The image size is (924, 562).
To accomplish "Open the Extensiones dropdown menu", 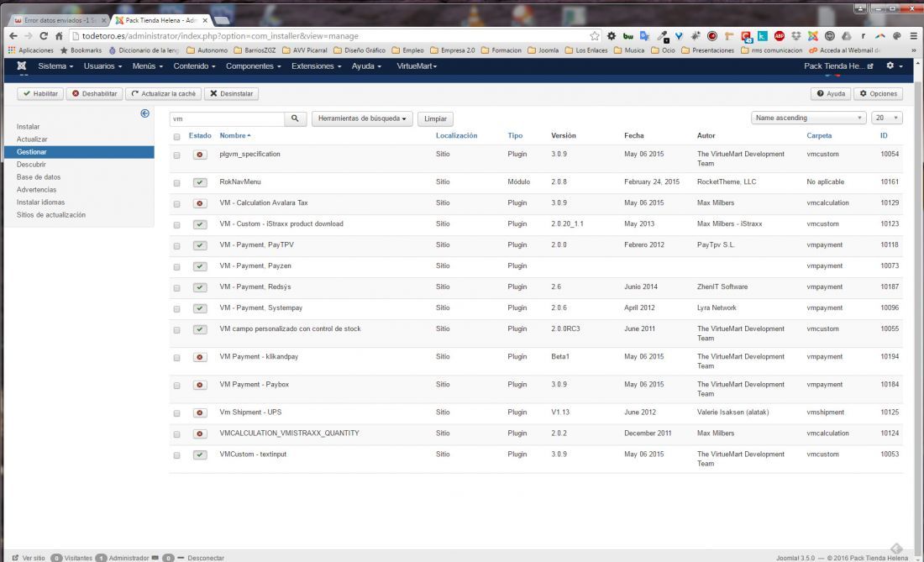I will pyautogui.click(x=317, y=66).
